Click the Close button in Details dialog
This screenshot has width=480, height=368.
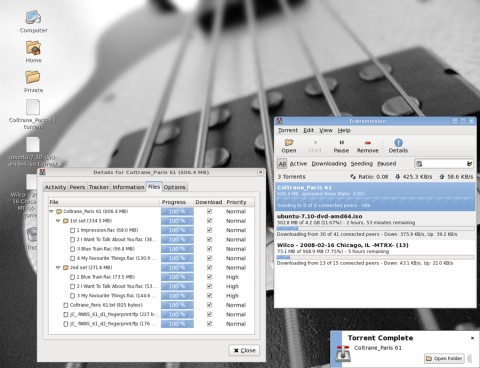244,350
